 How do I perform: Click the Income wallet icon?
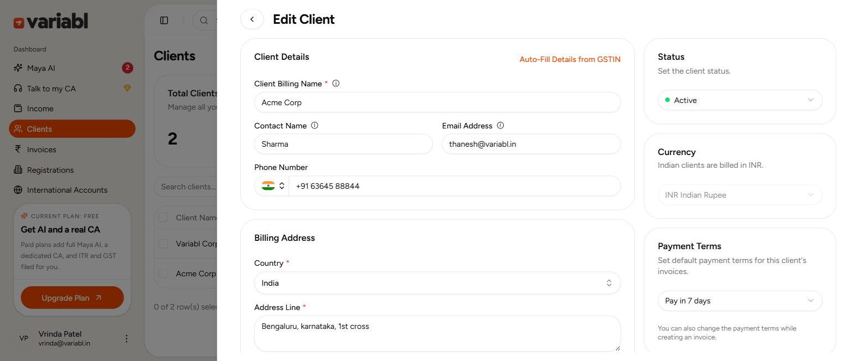point(18,109)
